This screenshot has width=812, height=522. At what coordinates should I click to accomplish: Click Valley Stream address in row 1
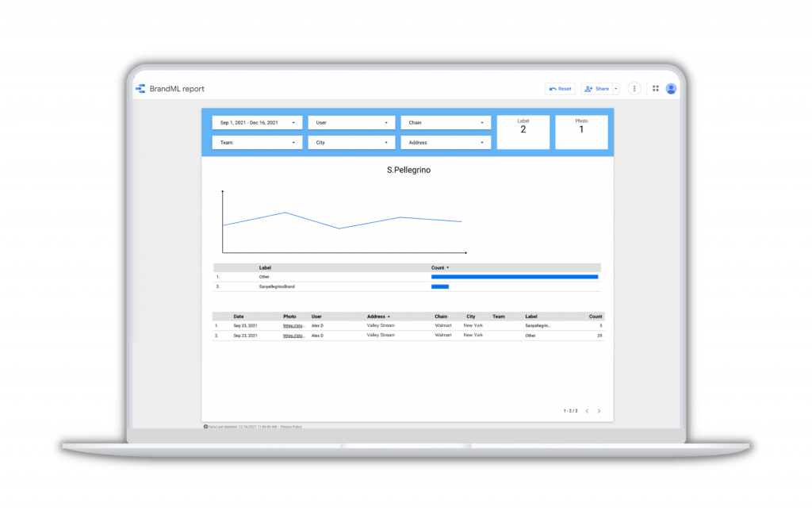pyautogui.click(x=381, y=326)
